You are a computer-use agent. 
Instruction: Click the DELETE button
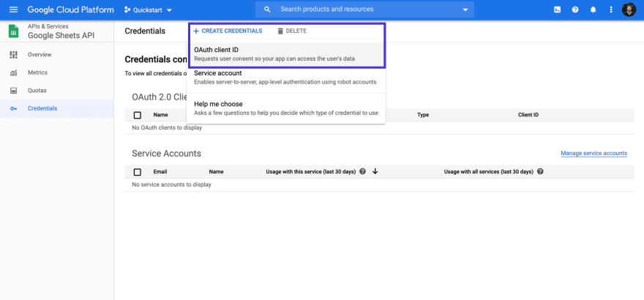(x=291, y=31)
